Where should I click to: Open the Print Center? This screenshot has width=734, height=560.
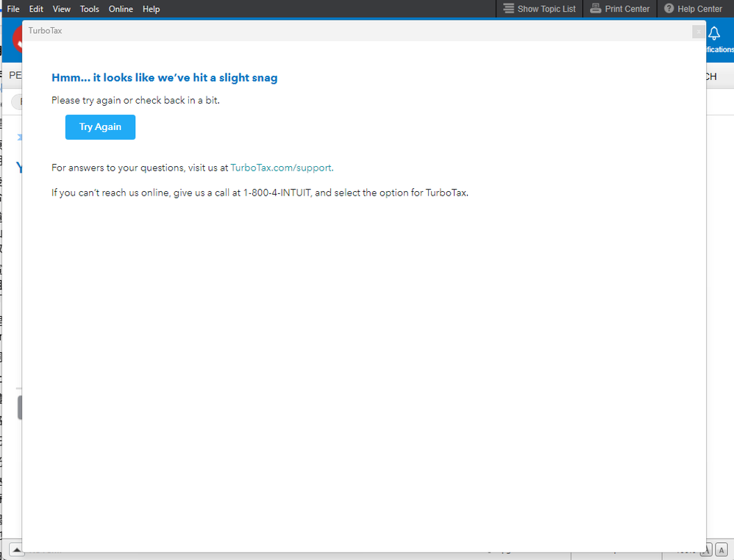pyautogui.click(x=620, y=8)
